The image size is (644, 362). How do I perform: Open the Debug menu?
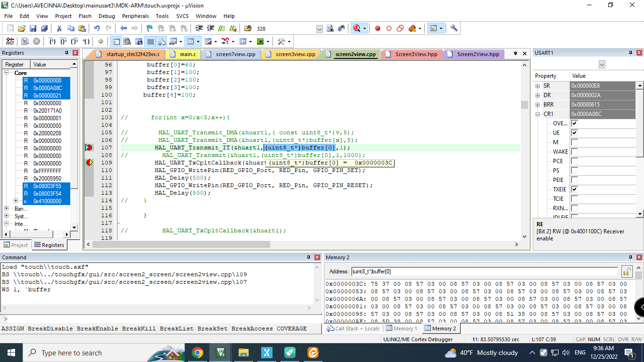click(x=107, y=16)
